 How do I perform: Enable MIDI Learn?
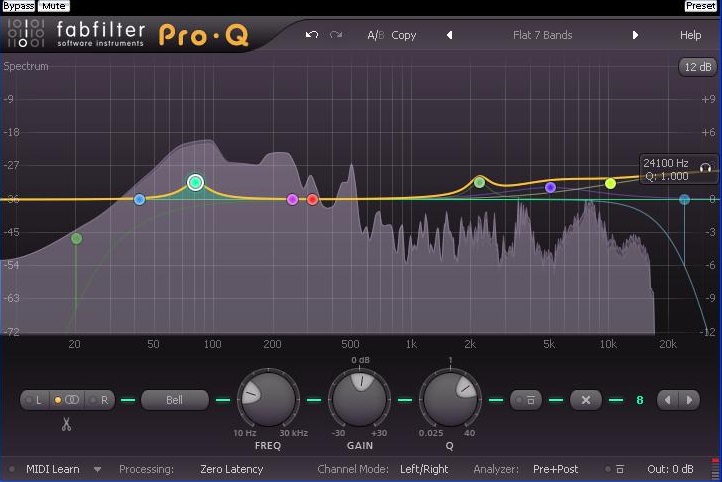click(x=52, y=469)
